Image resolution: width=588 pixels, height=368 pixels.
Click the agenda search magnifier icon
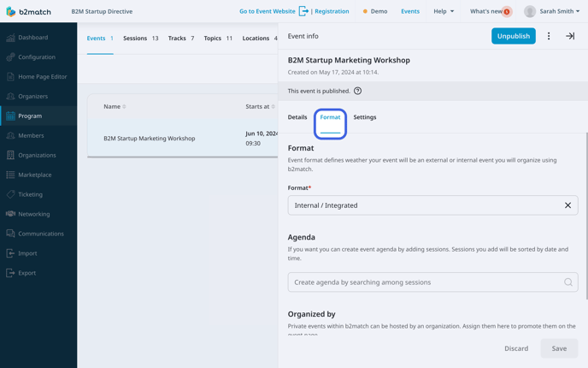[568, 282]
